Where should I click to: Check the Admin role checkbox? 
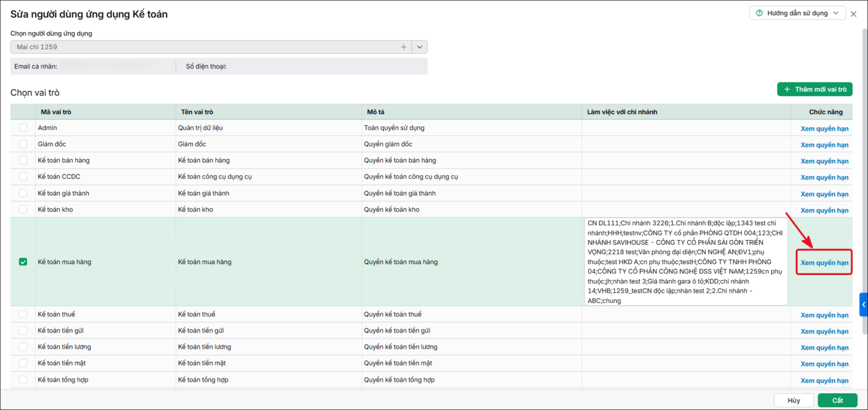click(x=23, y=128)
